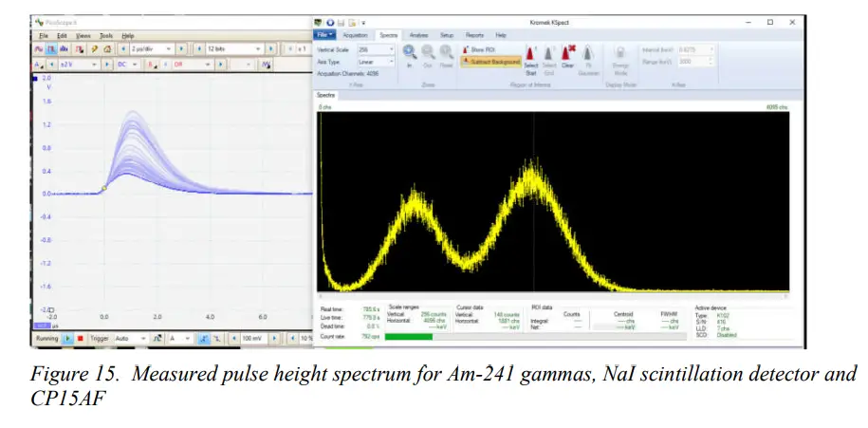Click the red Stop capture square
Screen dimensions: 868x428
point(81,338)
